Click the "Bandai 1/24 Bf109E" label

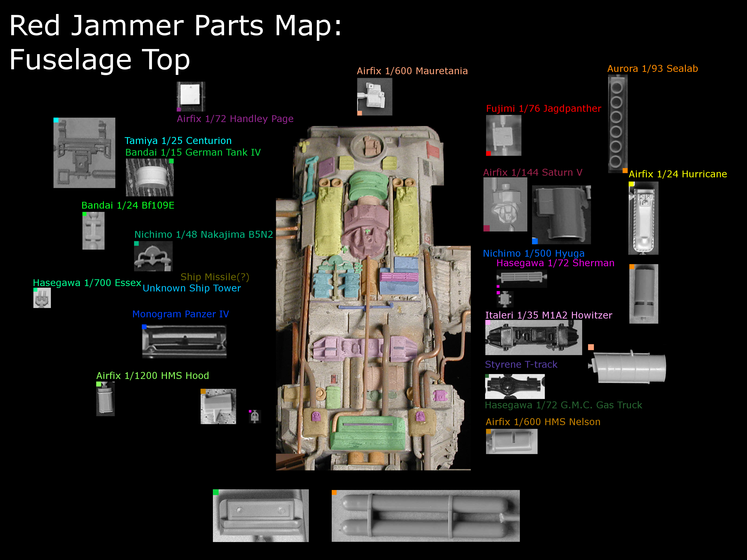click(x=128, y=205)
